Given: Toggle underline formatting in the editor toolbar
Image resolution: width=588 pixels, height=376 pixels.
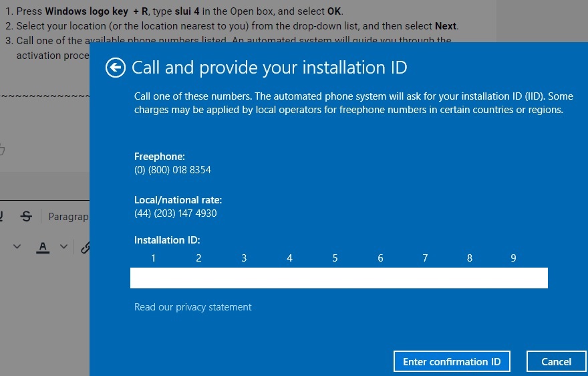Looking at the screenshot, I should pos(1,216).
